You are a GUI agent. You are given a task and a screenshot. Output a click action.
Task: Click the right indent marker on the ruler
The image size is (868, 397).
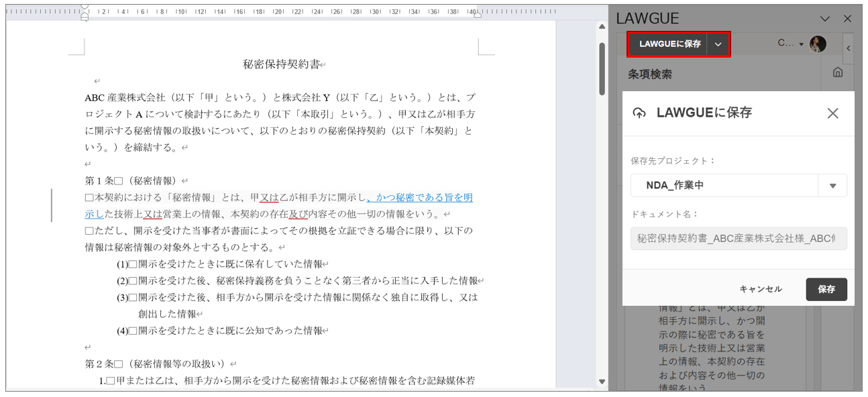click(477, 13)
